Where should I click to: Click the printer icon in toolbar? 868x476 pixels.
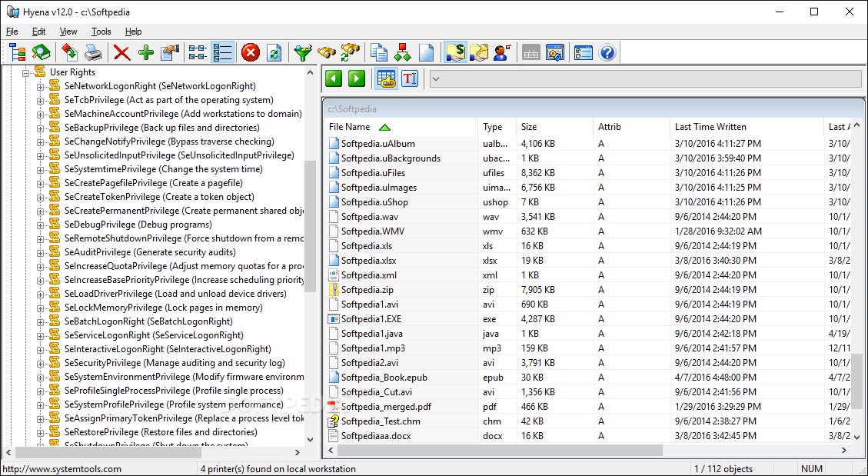[93, 52]
